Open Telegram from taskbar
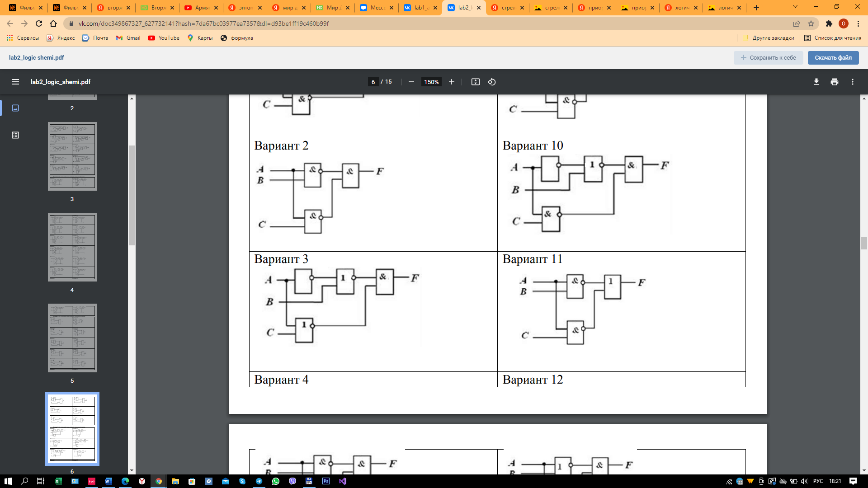Image resolution: width=868 pixels, height=488 pixels. click(259, 481)
